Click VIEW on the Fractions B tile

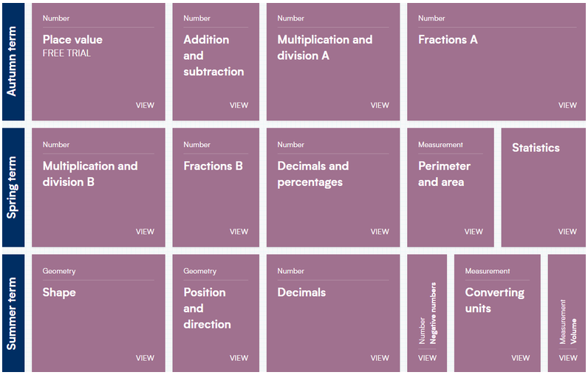point(239,231)
